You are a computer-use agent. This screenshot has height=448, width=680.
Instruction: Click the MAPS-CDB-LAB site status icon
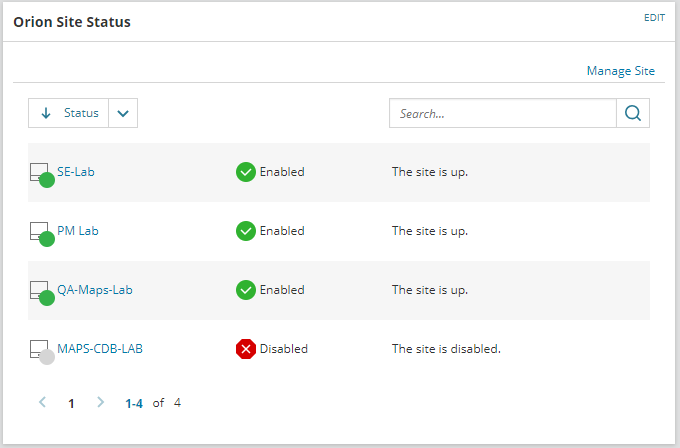41,350
